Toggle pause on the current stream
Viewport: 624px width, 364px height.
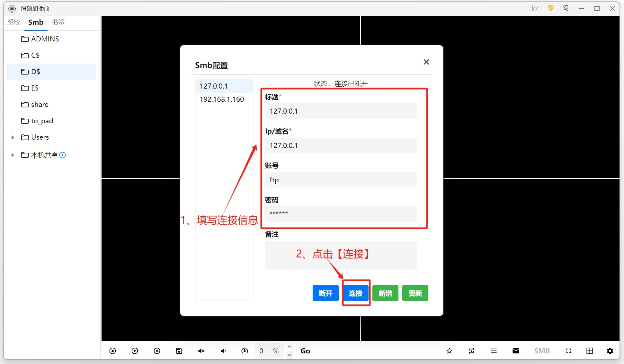click(157, 351)
